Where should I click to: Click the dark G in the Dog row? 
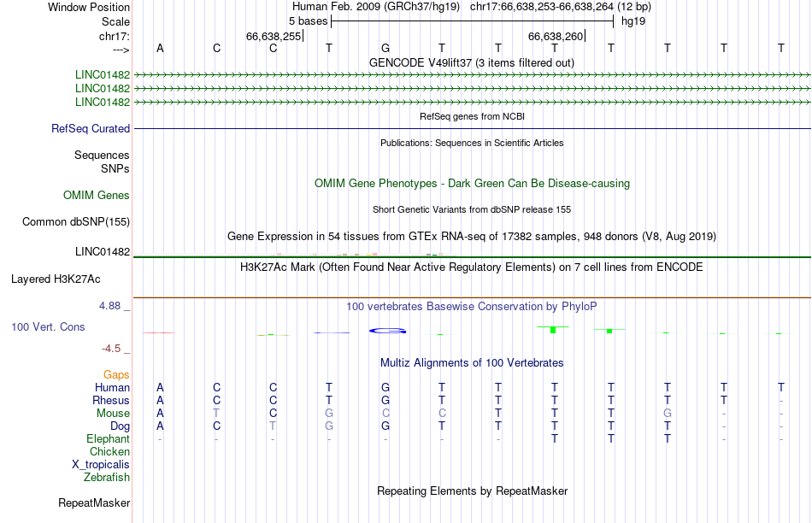(385, 426)
